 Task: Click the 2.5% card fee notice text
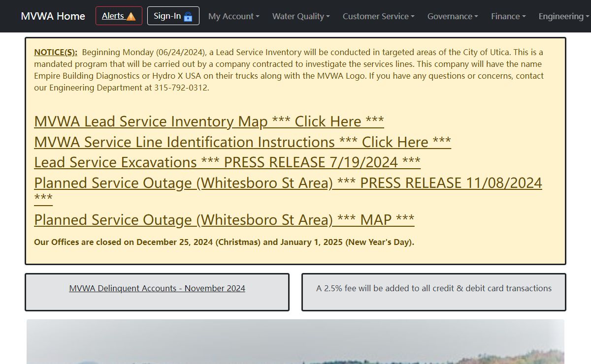point(434,288)
